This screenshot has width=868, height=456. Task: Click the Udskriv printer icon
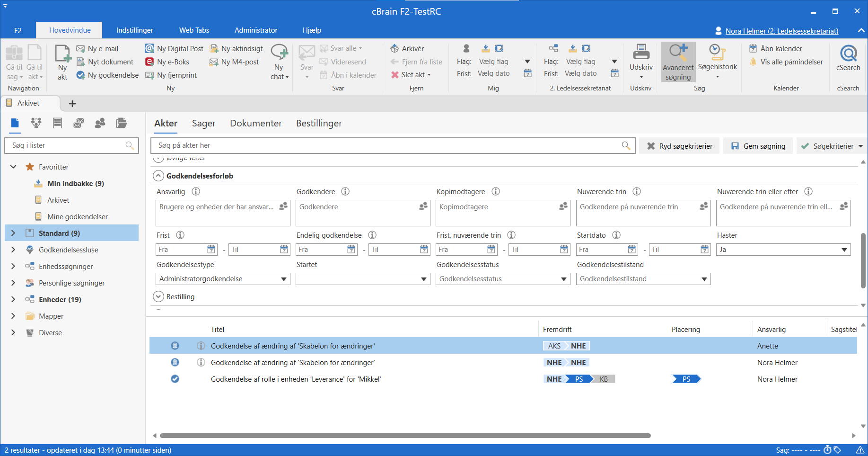pos(641,52)
